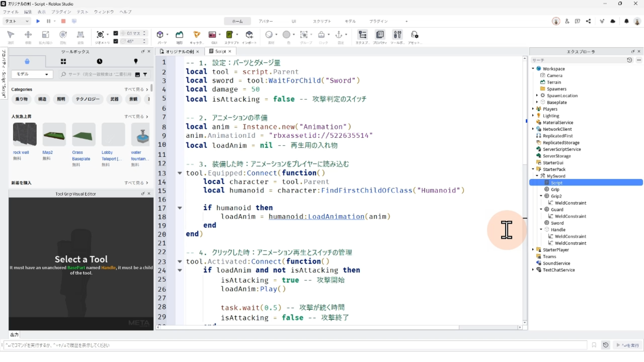Open the Character tool
Image resolution: width=644 pixels, height=362 pixels.
tap(197, 35)
